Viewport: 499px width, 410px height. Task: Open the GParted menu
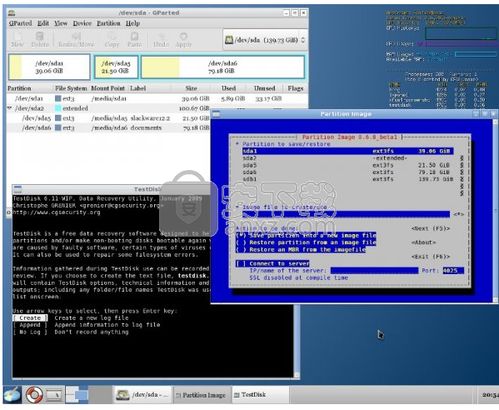(20, 23)
